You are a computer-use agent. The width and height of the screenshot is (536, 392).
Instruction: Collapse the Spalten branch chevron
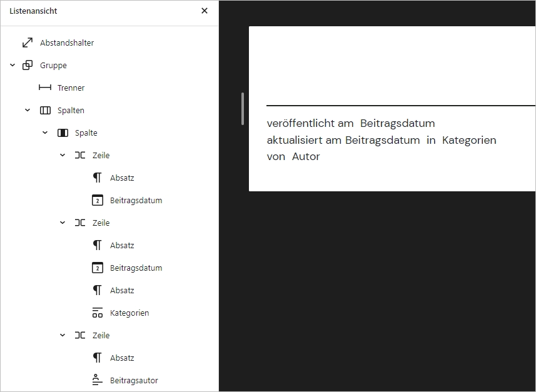click(x=27, y=110)
